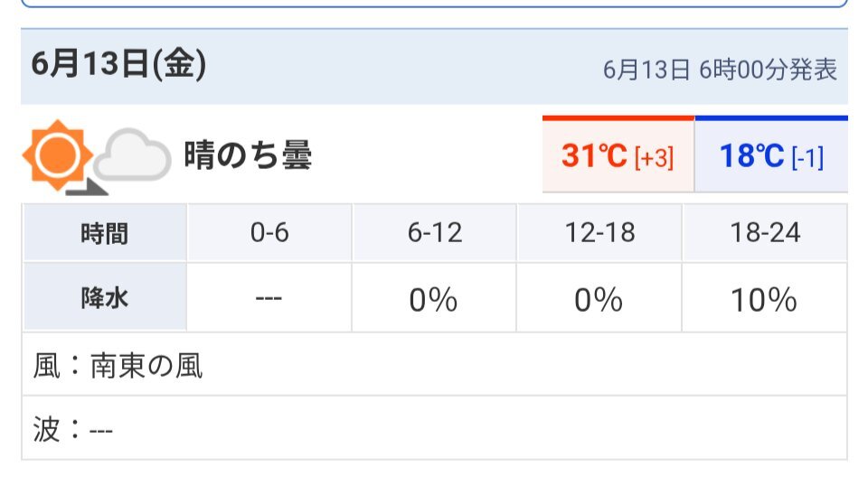Viewport: 868px width, 477px height.
Task: Click the 31℃ high temperature box
Action: click(x=618, y=154)
